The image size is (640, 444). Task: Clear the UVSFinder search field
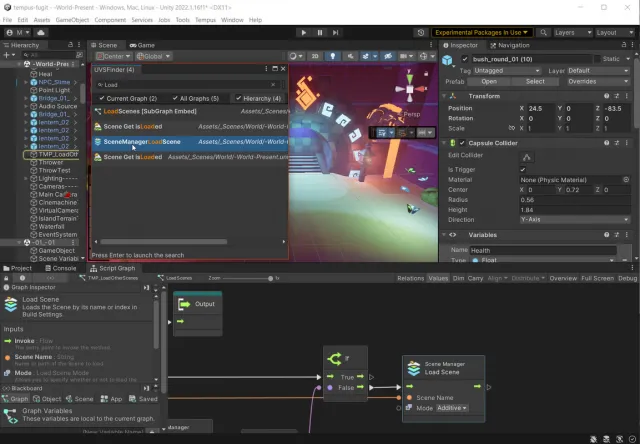point(273,84)
